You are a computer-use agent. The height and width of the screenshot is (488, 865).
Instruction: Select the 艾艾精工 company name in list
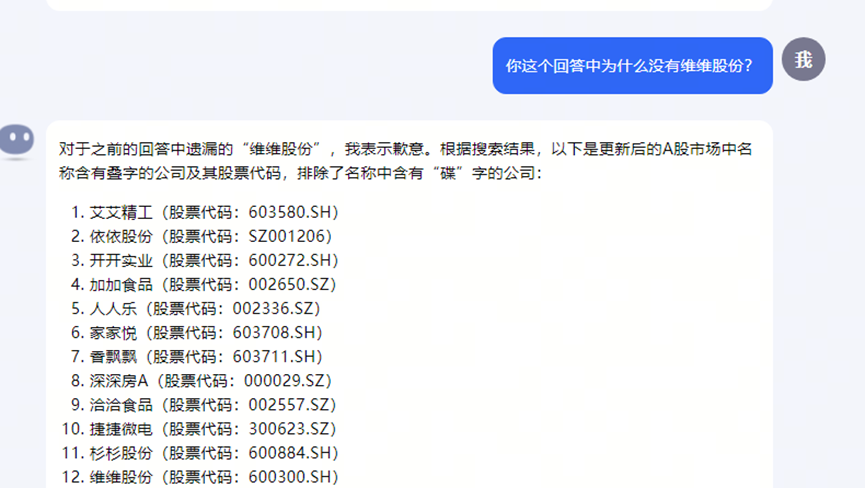coord(121,212)
